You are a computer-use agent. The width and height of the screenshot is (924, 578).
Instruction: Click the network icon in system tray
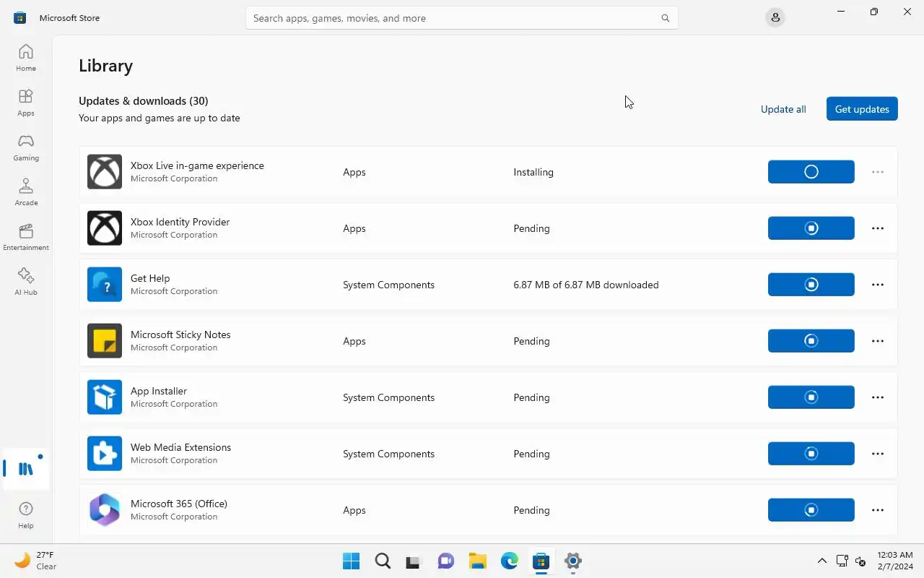(842, 561)
